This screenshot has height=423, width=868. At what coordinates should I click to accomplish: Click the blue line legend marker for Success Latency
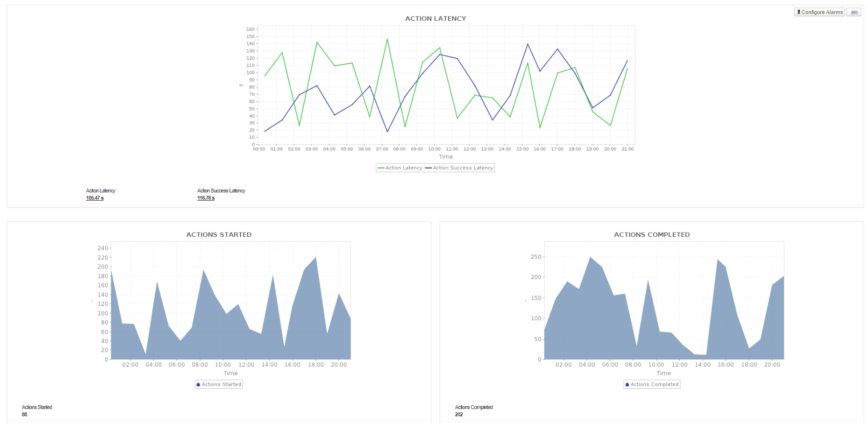(x=428, y=168)
